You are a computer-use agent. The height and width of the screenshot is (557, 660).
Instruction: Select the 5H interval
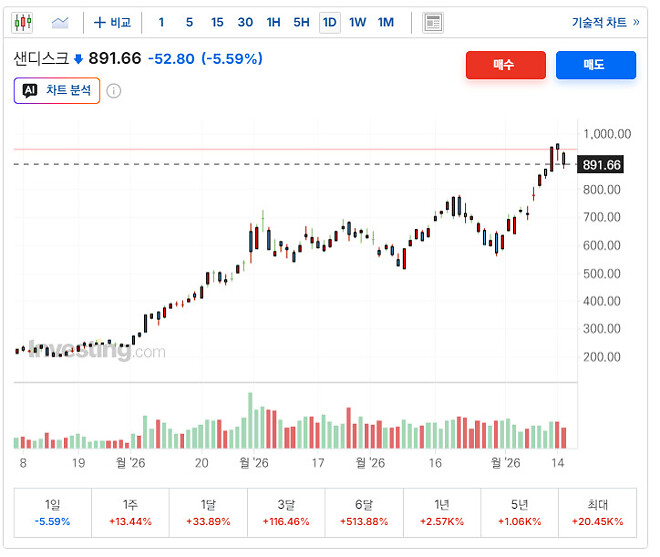coord(301,22)
